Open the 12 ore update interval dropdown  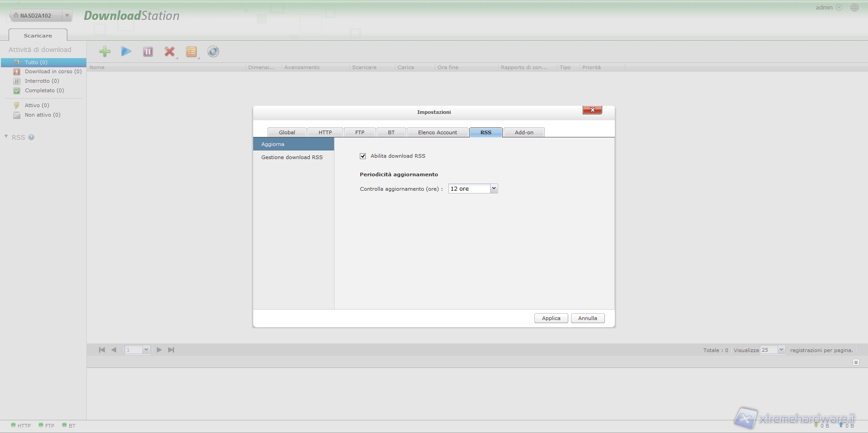(x=494, y=188)
